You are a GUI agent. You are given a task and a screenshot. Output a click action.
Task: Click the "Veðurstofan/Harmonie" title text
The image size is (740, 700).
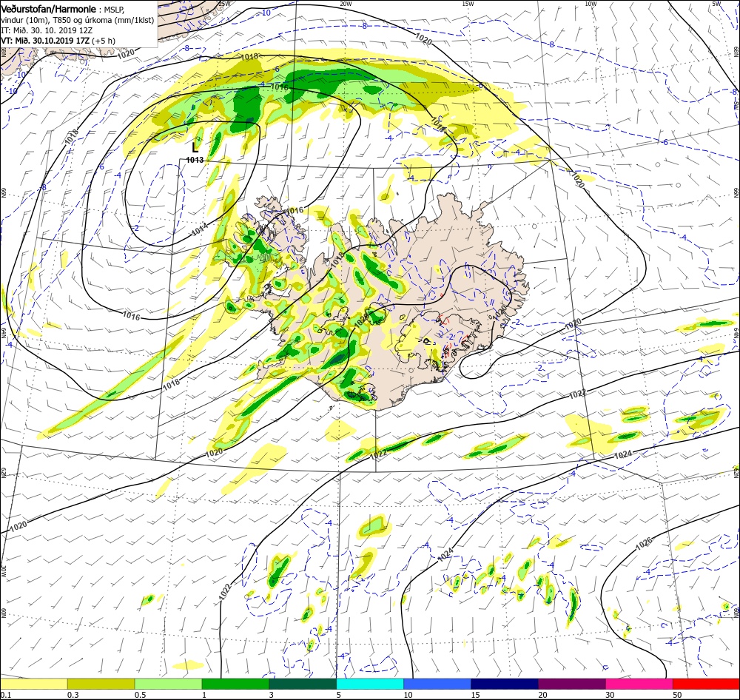pyautogui.click(x=49, y=9)
